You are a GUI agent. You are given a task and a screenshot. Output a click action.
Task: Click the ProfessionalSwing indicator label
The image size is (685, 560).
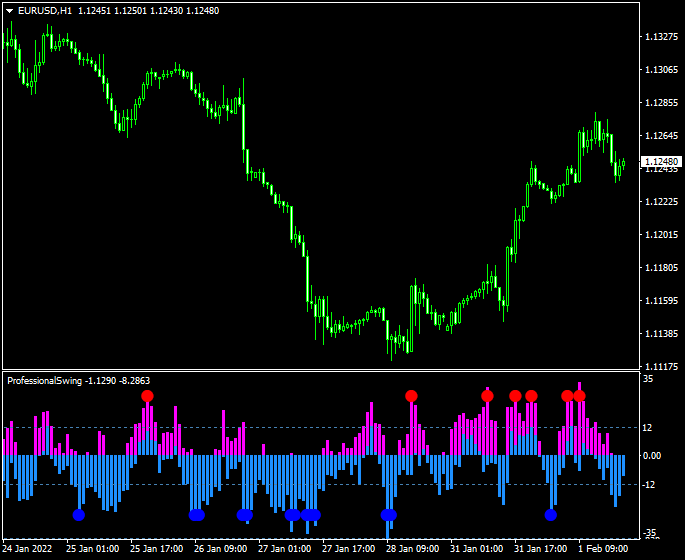pos(45,381)
